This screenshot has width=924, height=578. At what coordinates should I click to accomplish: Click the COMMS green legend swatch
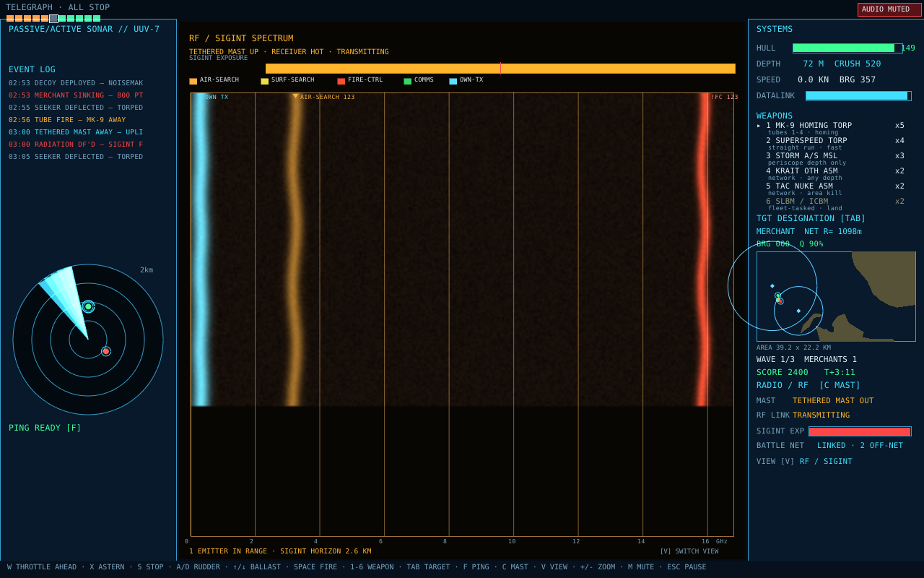[407, 82]
